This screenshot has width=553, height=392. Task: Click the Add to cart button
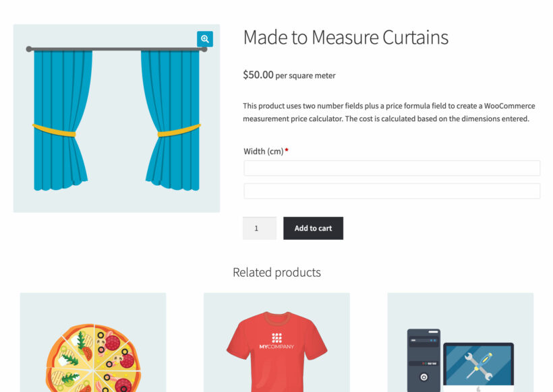point(313,228)
